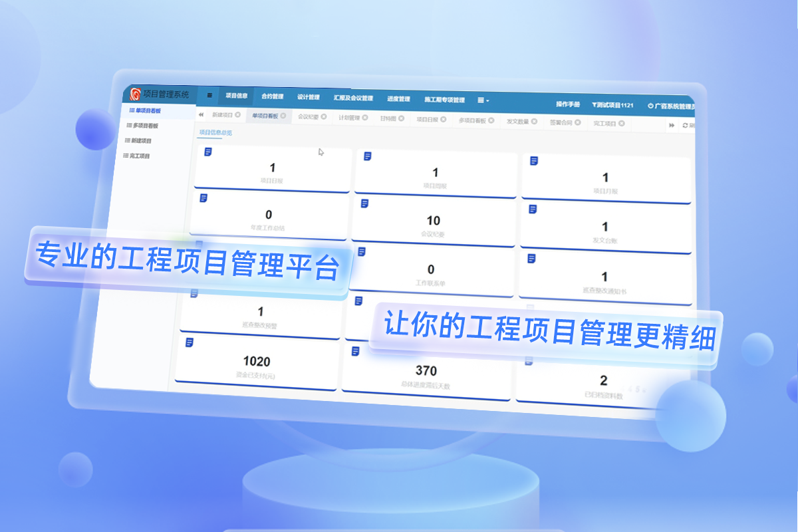Click the 项目信息总览 section label

215,133
